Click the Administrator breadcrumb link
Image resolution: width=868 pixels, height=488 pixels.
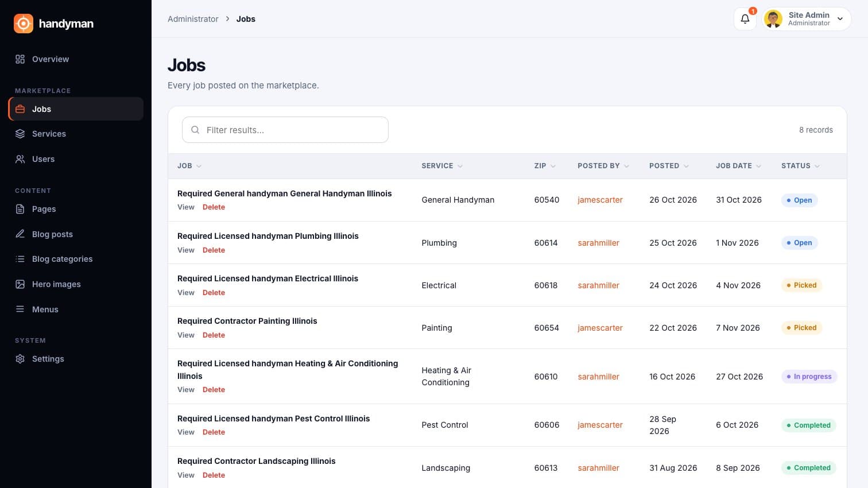(193, 19)
